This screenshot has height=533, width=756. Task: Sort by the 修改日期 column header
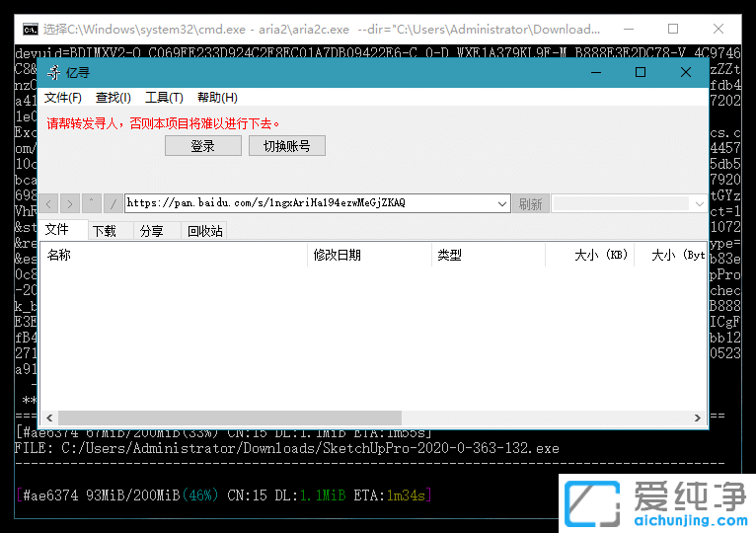[x=369, y=255]
